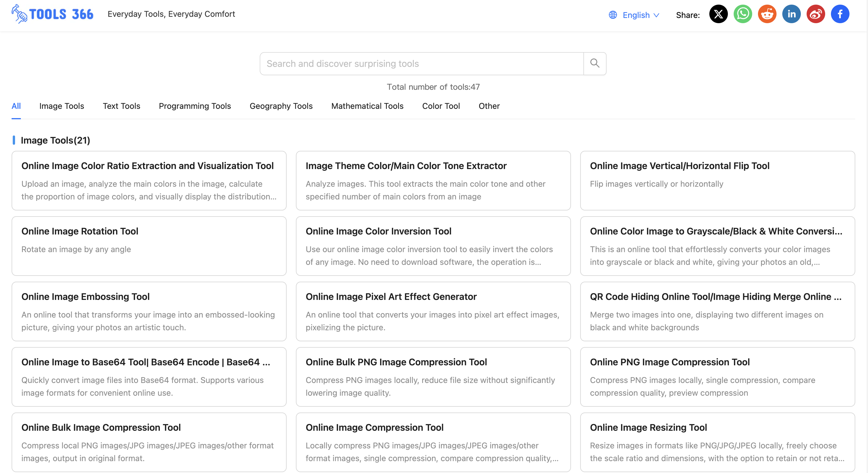The width and height of the screenshot is (868, 473).
Task: Open Online Bulk PNG Image Compression Tool
Action: pyautogui.click(x=433, y=377)
